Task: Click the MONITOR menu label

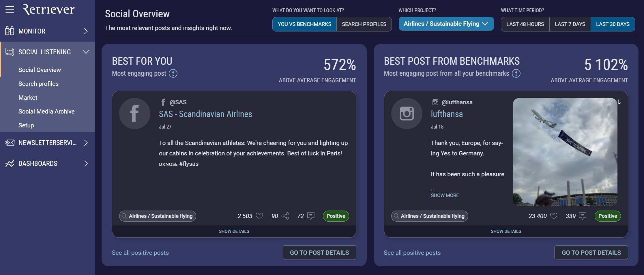Action: coord(32,31)
